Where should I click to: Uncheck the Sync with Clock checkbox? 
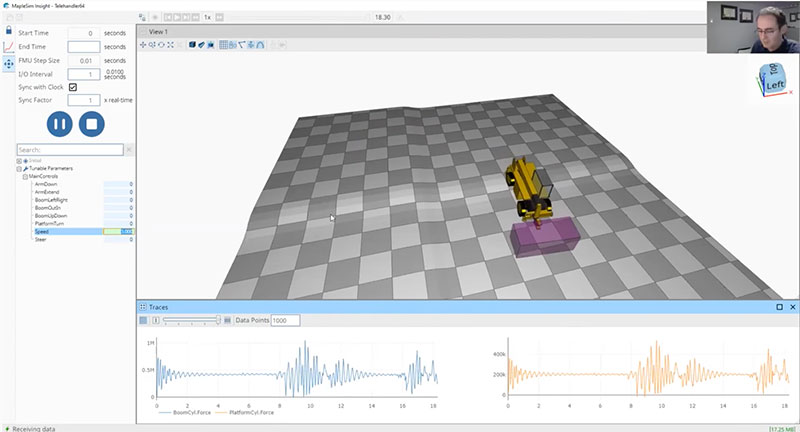(x=73, y=87)
